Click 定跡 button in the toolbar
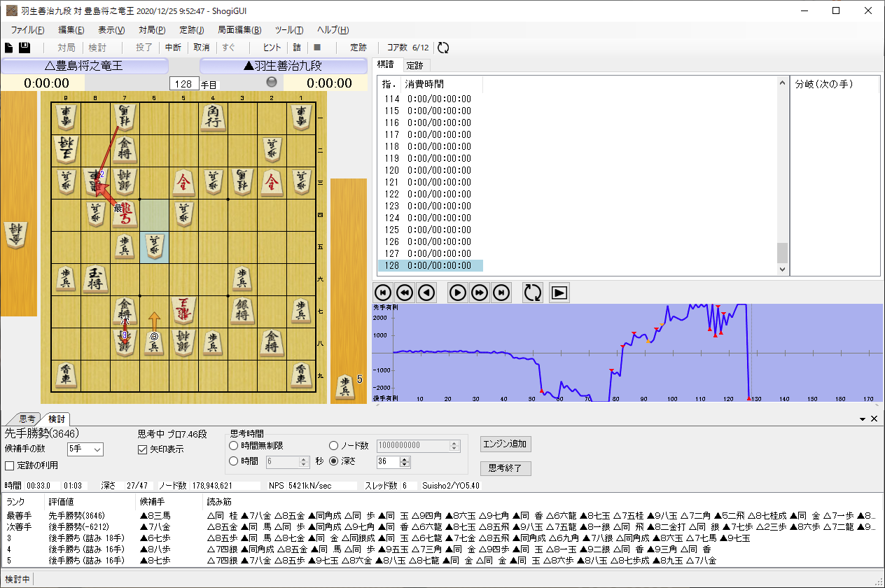 pos(358,48)
